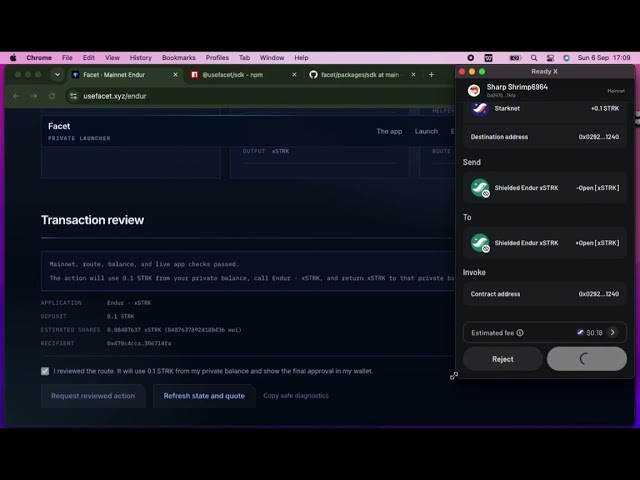This screenshot has width=640, height=480.
Task: Click the destination address 0x0292...1240
Action: click(598, 137)
